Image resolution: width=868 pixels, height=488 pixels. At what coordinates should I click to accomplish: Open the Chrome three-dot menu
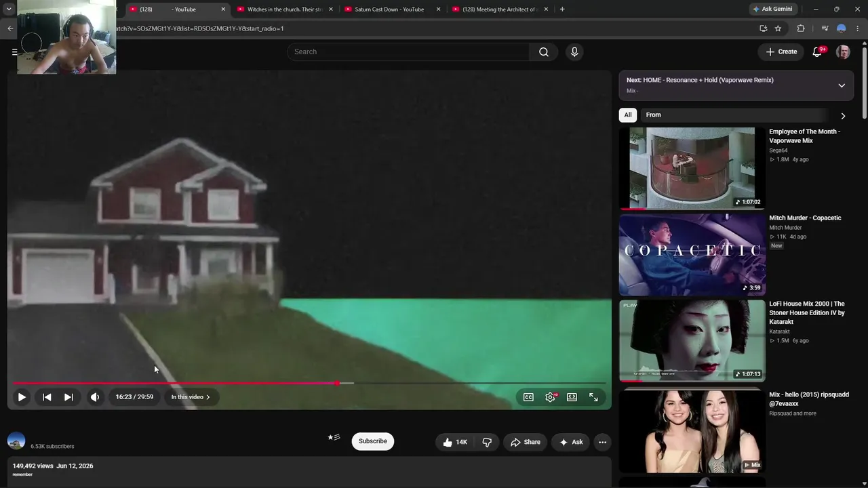coord(858,28)
